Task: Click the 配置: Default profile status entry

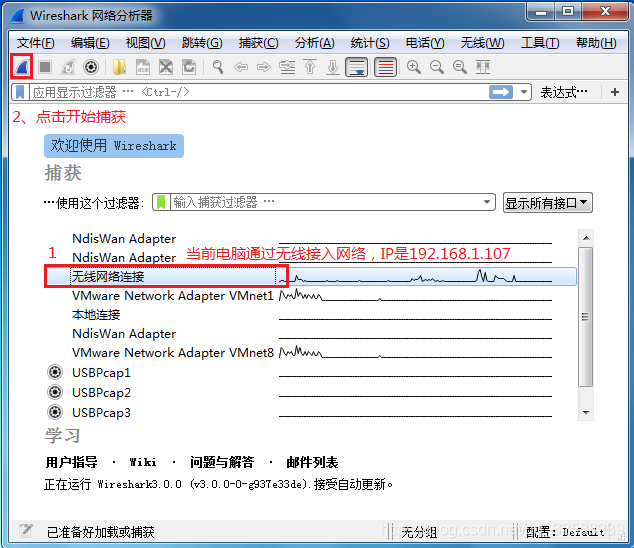Action: [565, 532]
